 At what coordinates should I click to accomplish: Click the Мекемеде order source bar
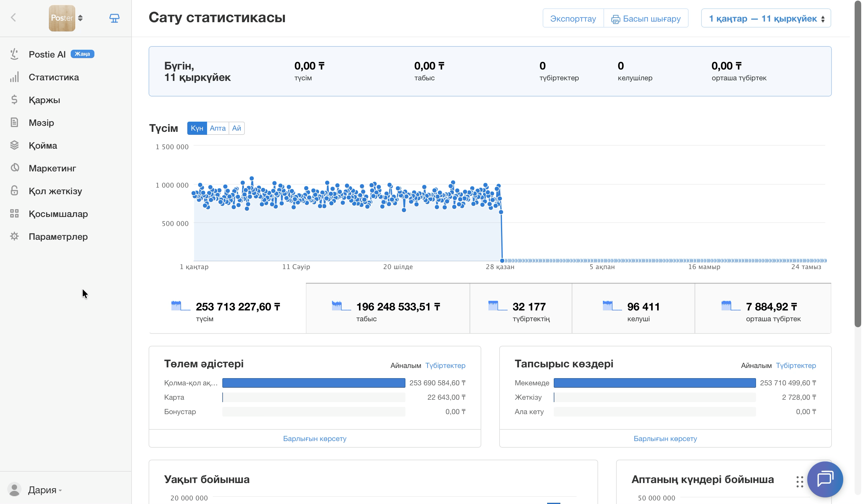coord(655,383)
